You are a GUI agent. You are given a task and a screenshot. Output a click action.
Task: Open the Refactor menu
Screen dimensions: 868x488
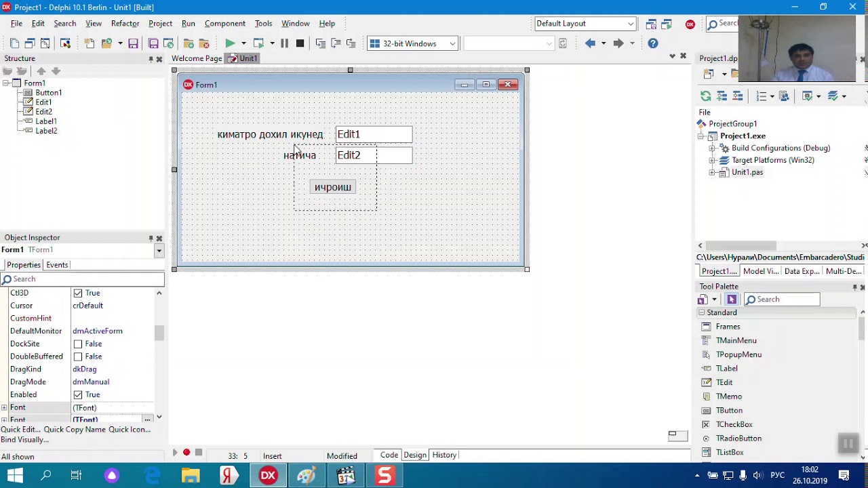125,24
